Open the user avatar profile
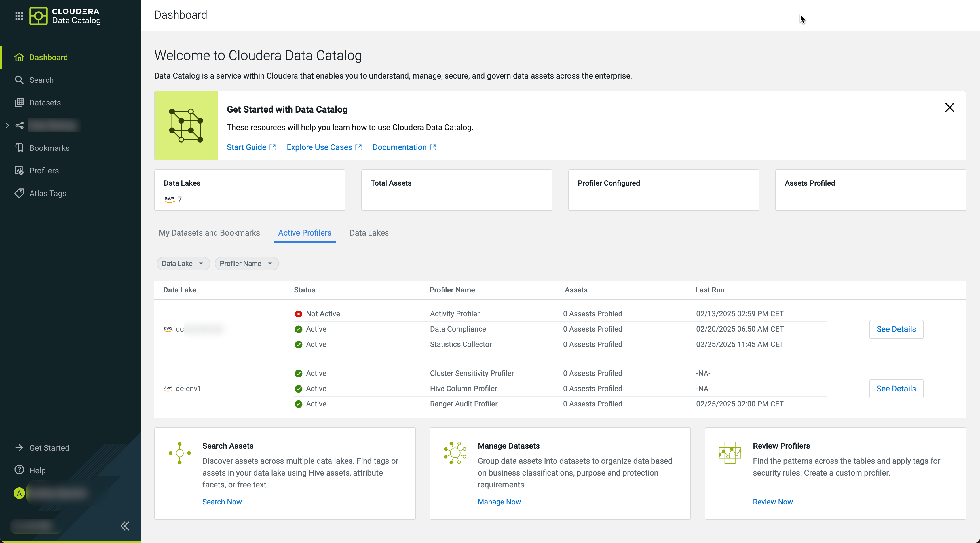Viewport: 980px width, 543px height. 19,493
